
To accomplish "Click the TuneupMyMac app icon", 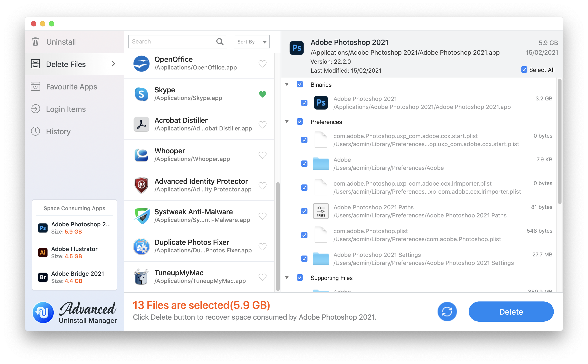I will 141,277.
